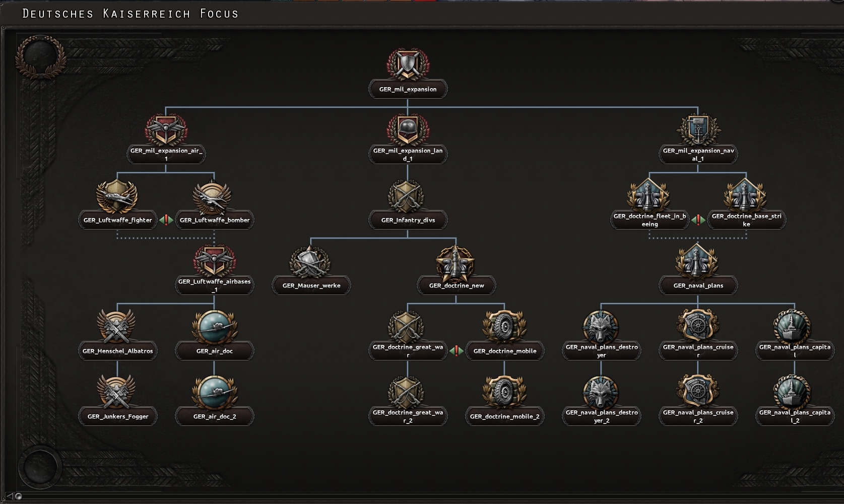
Task: Click the GER_air_doc_2 aircraft icon
Action: coord(214,392)
